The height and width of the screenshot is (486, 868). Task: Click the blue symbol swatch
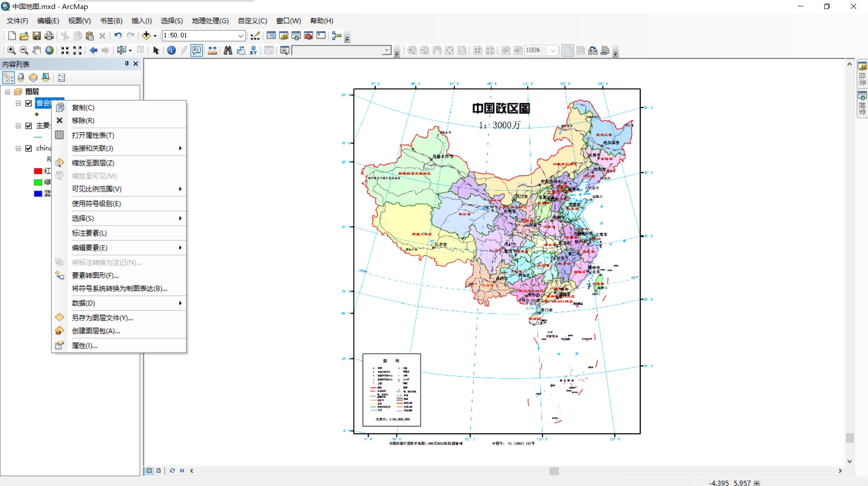38,194
